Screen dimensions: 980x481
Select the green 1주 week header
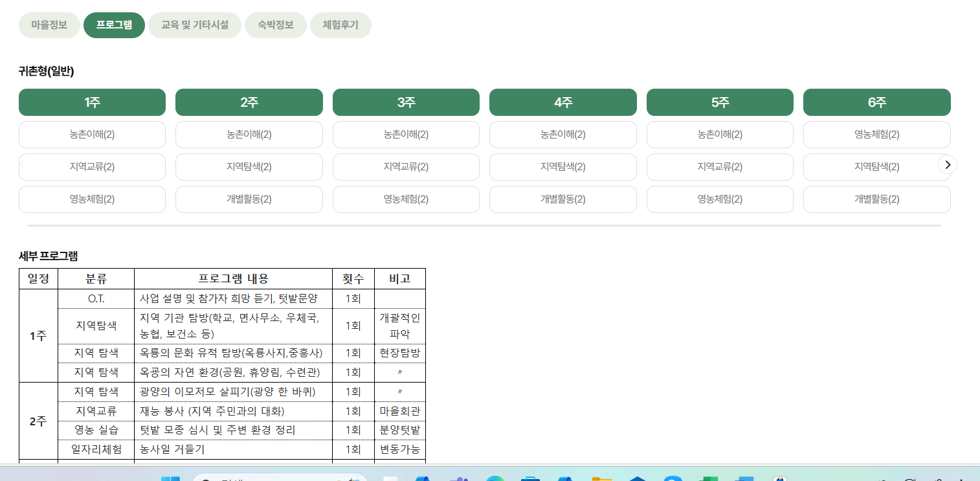tap(92, 102)
